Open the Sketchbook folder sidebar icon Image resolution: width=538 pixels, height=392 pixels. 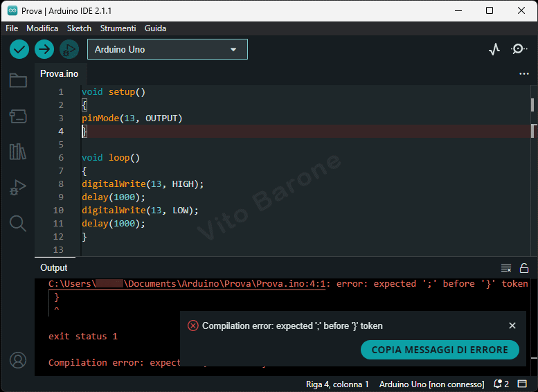[x=18, y=80]
